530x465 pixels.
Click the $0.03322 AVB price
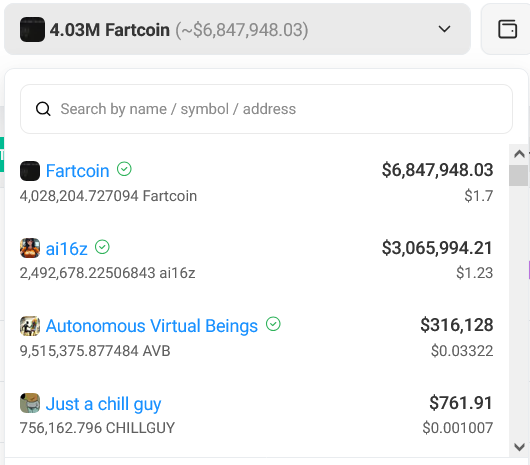click(x=462, y=351)
